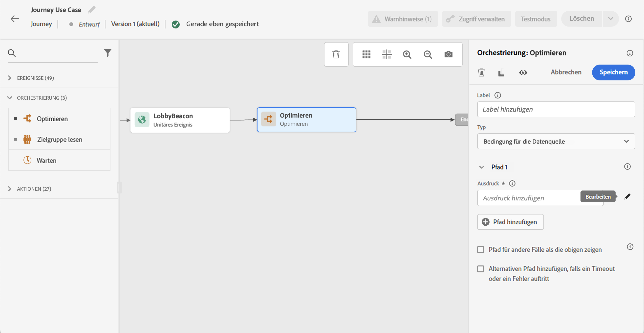Viewport: 644px width, 333px height.
Task: Enable 'Pfad für andere Fälle' checkbox
Action: [x=480, y=250]
